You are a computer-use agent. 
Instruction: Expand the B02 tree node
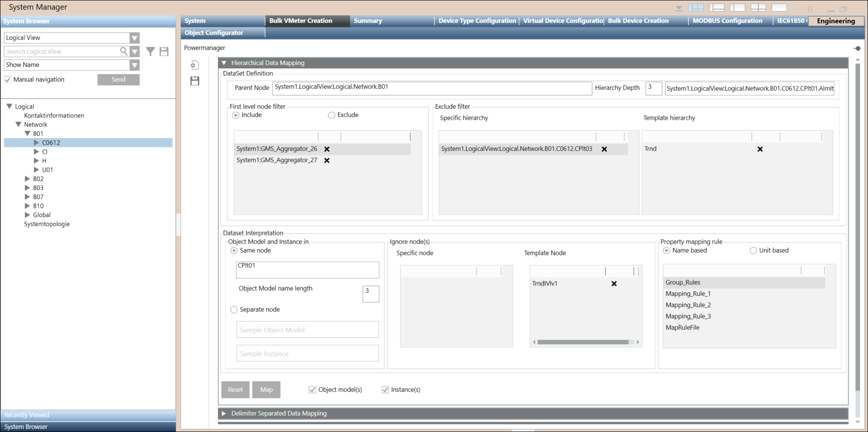click(x=27, y=179)
